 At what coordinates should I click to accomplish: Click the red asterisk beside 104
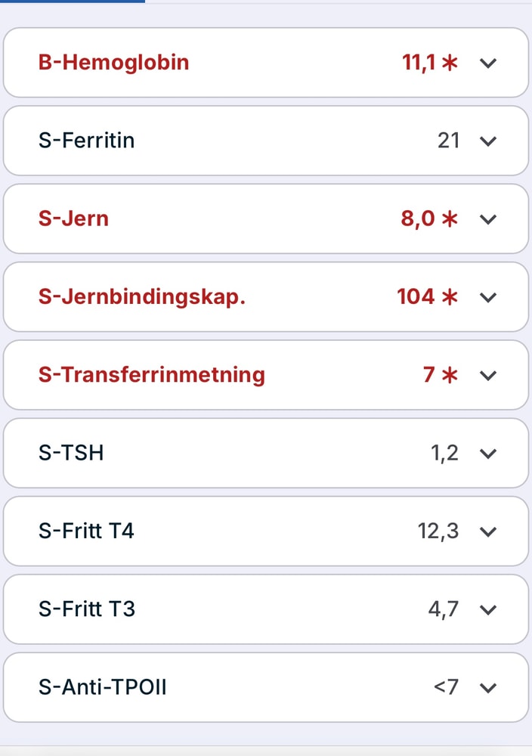[450, 297]
